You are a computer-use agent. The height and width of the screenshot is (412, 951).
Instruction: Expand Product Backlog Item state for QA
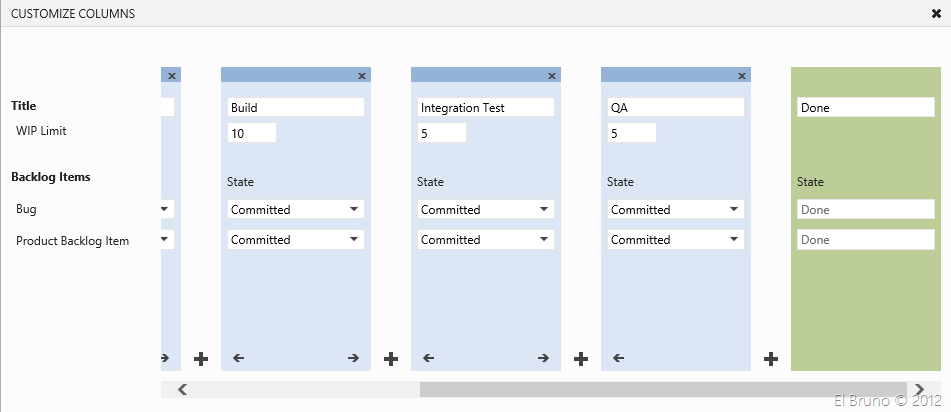(675, 240)
